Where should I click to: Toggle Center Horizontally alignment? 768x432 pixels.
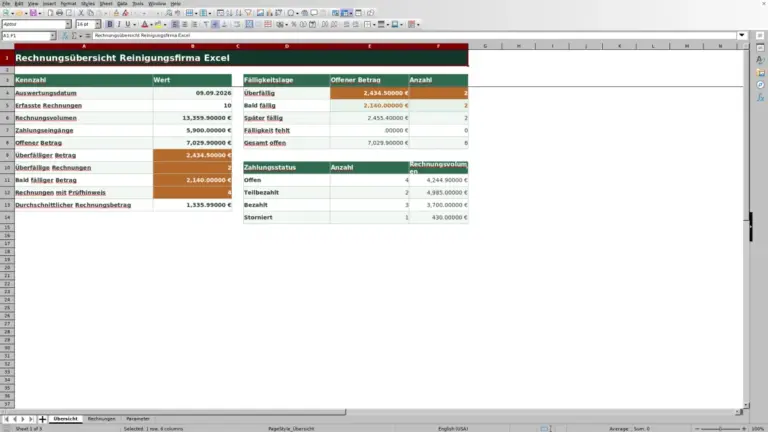tap(185, 24)
